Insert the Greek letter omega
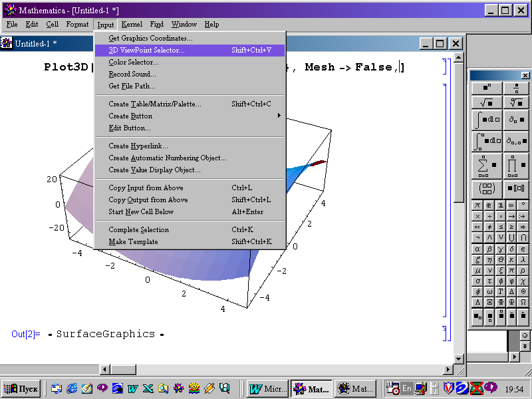This screenshot has height=399, width=532. click(x=489, y=291)
